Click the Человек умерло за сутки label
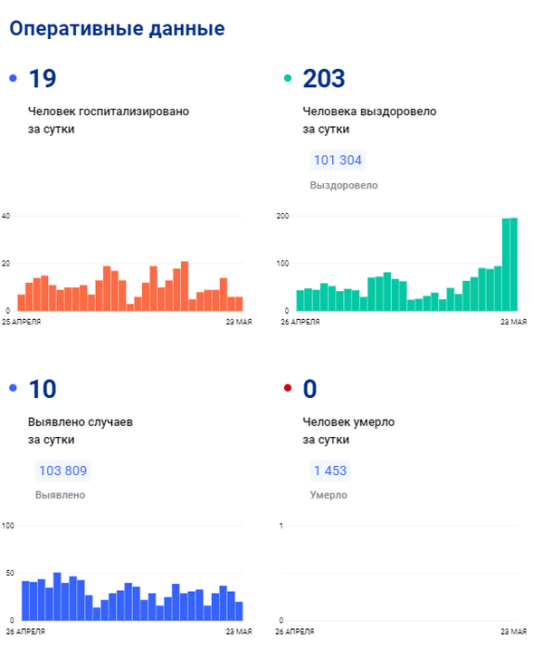This screenshot has height=650, width=543. click(x=349, y=431)
